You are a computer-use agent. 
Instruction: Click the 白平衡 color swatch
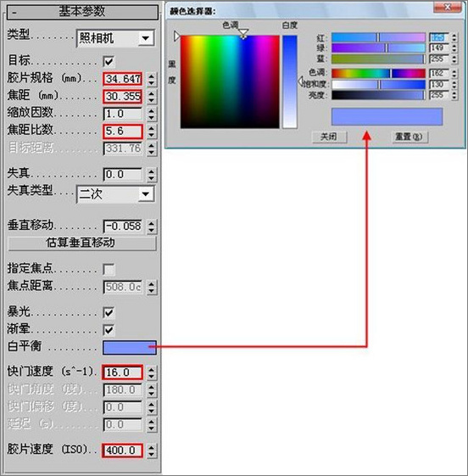(x=130, y=347)
